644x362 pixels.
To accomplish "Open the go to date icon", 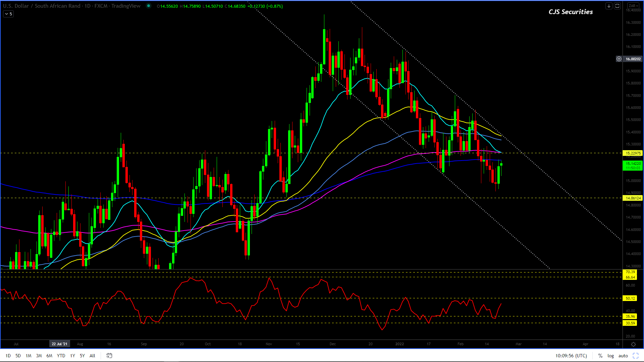I will (x=109, y=356).
